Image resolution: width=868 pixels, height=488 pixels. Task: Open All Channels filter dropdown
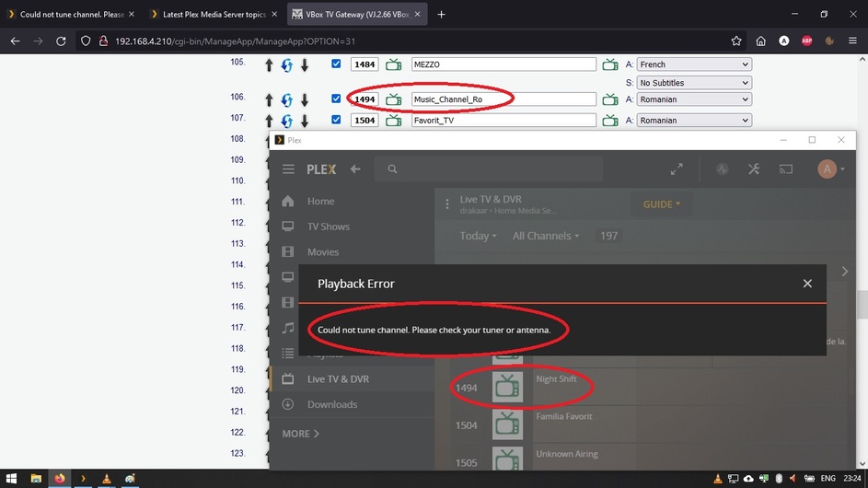click(x=546, y=236)
